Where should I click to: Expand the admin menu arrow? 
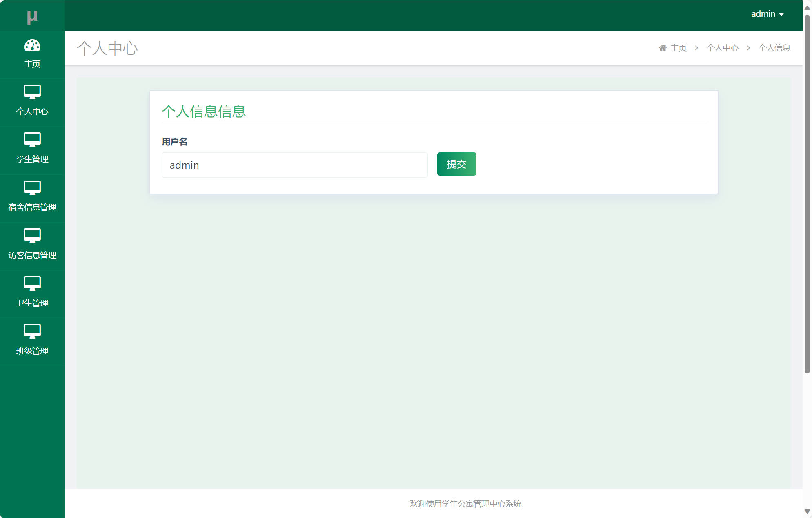(781, 14)
